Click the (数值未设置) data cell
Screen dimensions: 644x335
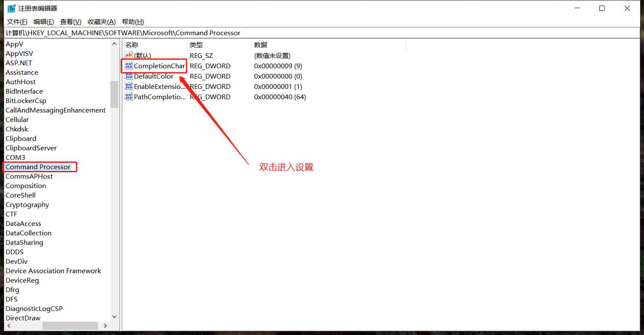click(x=272, y=55)
